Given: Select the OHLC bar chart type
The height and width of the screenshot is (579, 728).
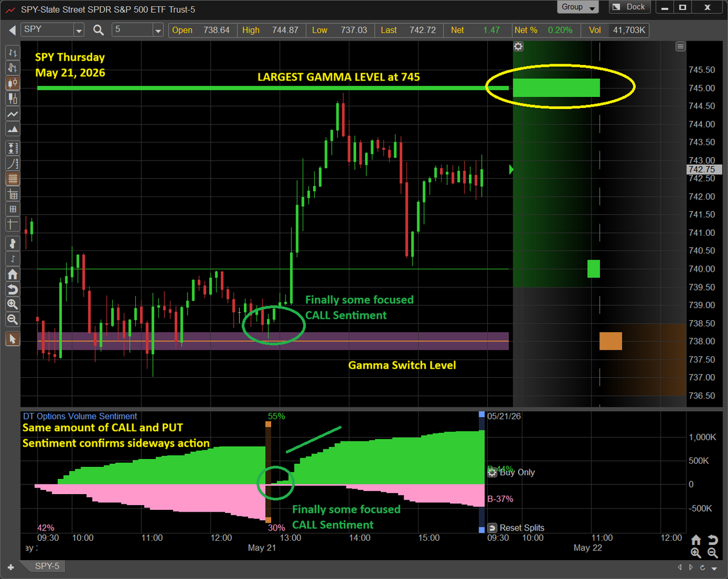Looking at the screenshot, I should 12,53.
